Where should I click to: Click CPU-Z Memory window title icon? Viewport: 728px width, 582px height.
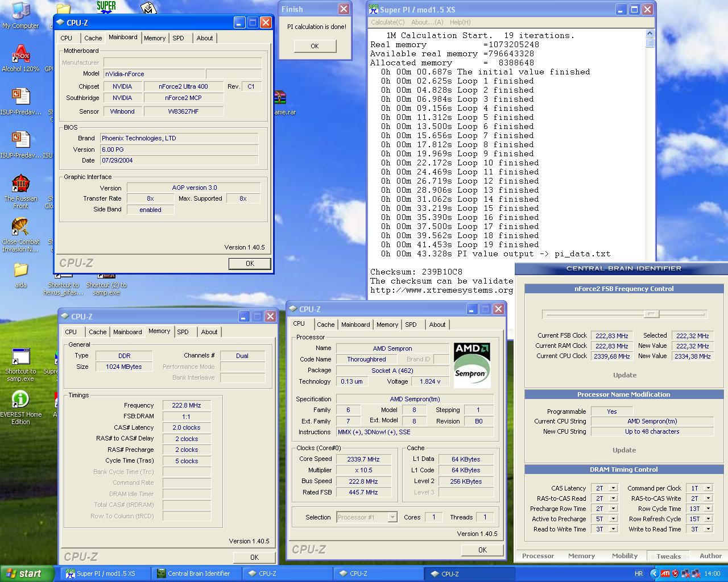coord(65,317)
